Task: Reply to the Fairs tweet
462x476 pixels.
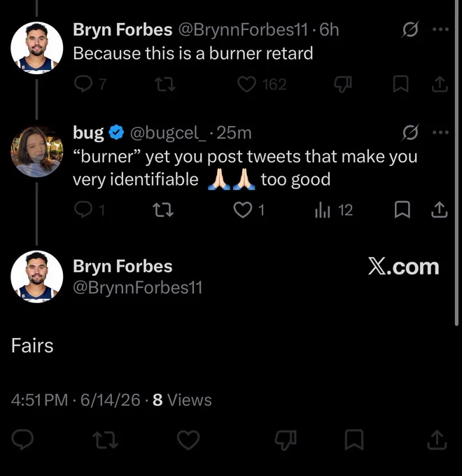Action: pyautogui.click(x=22, y=440)
